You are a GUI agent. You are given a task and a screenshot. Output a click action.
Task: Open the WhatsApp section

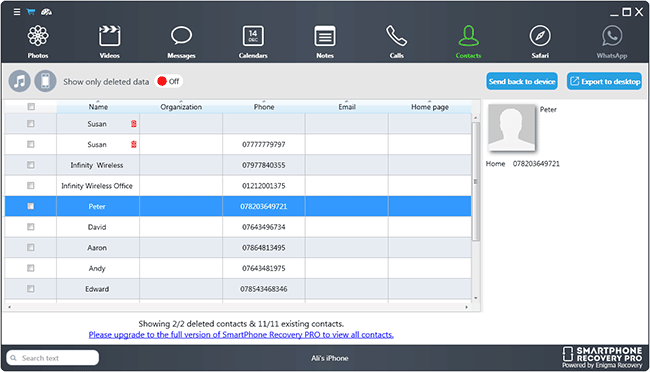tap(612, 42)
